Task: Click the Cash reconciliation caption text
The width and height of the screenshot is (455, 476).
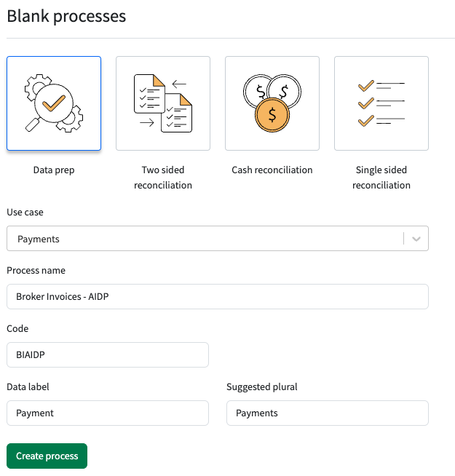Action: tap(272, 170)
